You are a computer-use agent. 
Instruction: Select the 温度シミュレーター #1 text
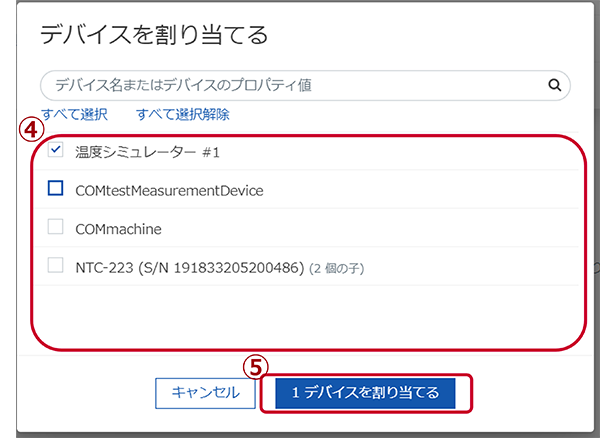click(147, 152)
